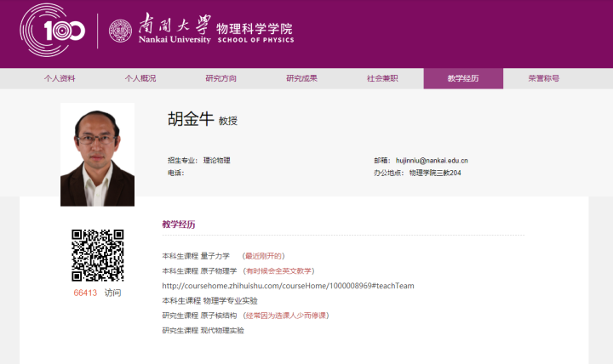Click the 66413 visit counter
This screenshot has width=613, height=364.
(x=85, y=293)
